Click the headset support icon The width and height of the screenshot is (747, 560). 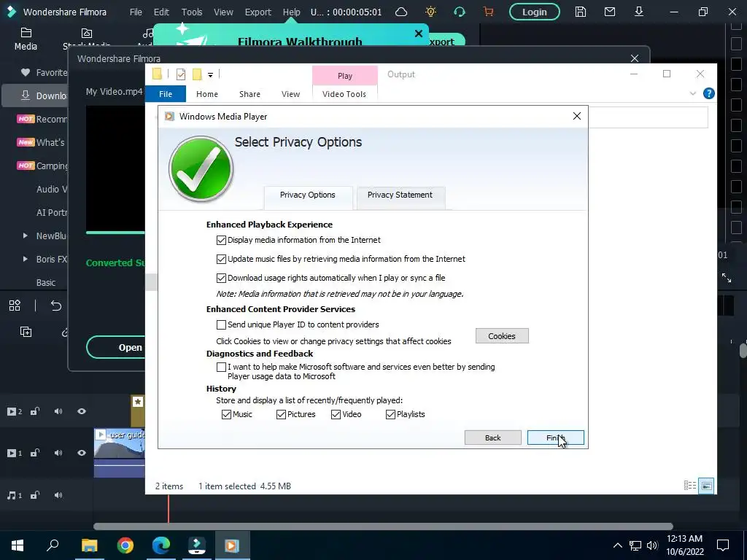(x=460, y=12)
